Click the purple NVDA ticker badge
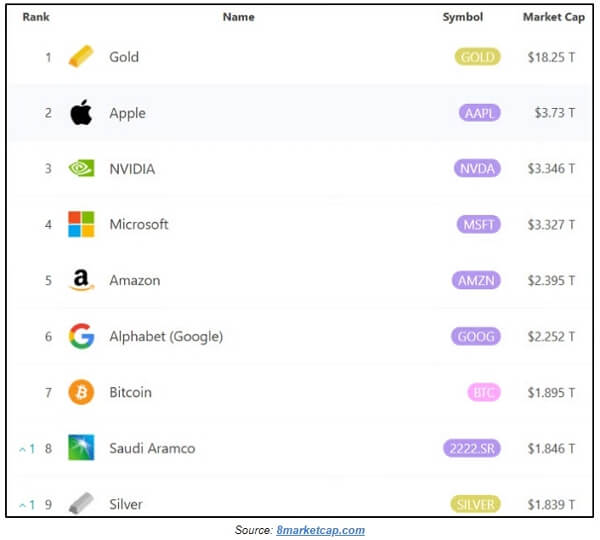This screenshot has height=540, width=600. pos(477,168)
